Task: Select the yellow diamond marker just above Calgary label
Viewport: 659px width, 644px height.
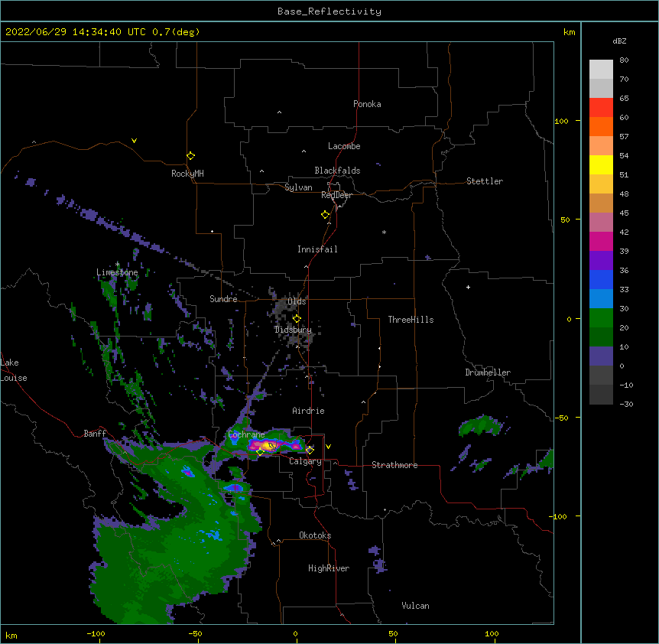Action: click(x=310, y=450)
